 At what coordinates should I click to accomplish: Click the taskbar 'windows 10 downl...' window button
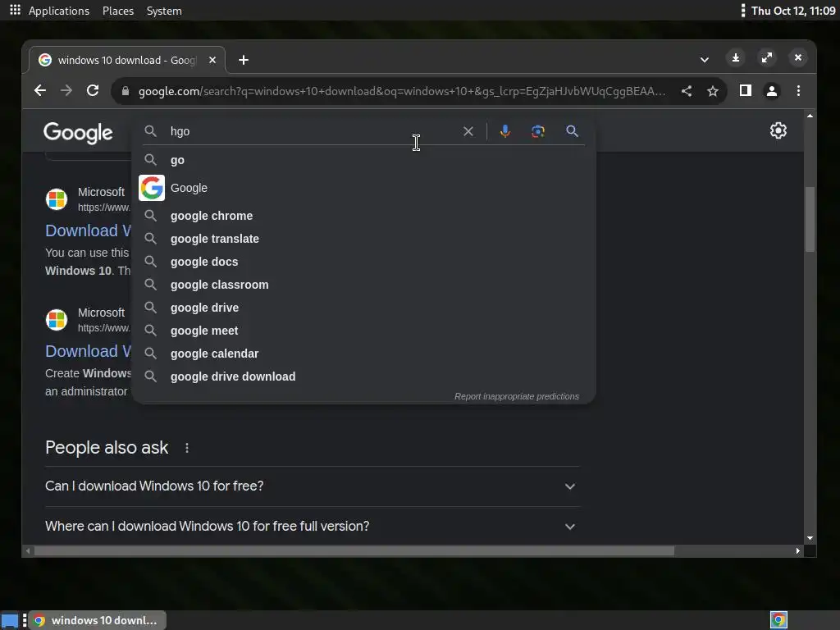97,620
